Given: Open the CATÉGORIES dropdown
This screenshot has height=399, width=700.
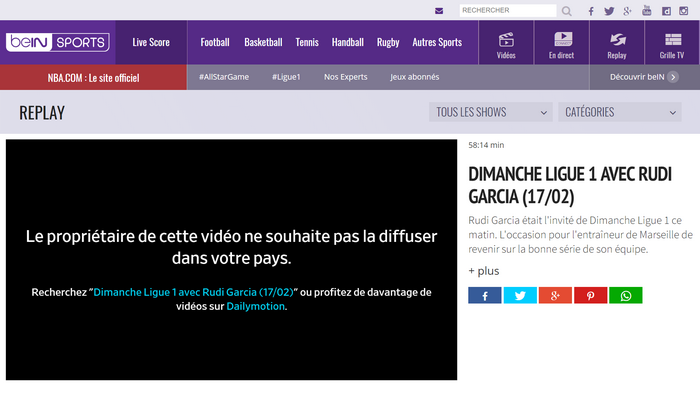Looking at the screenshot, I should (620, 112).
